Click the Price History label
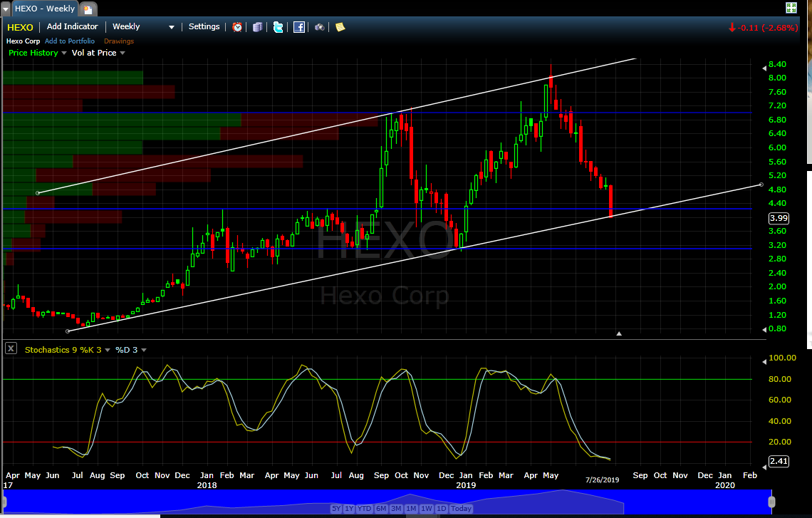This screenshot has width=812, height=518. pyautogui.click(x=33, y=53)
